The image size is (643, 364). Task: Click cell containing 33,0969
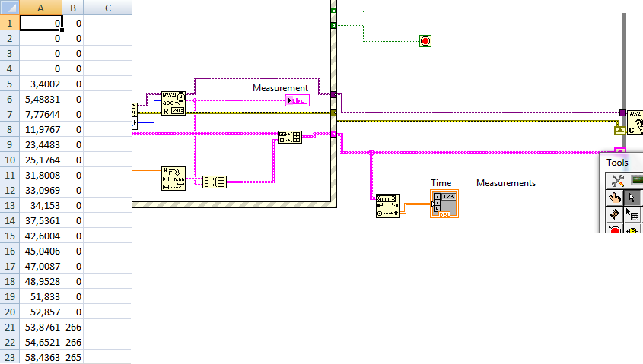click(40, 190)
